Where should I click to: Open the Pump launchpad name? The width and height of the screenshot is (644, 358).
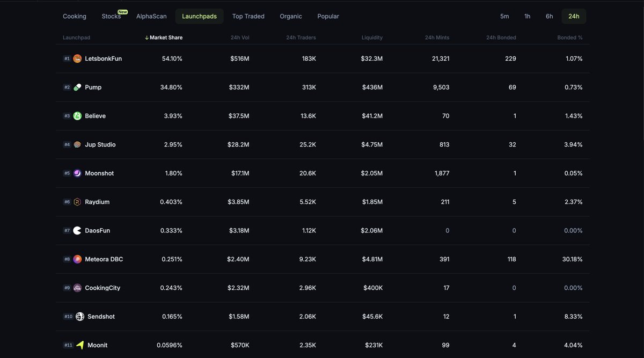pos(93,87)
